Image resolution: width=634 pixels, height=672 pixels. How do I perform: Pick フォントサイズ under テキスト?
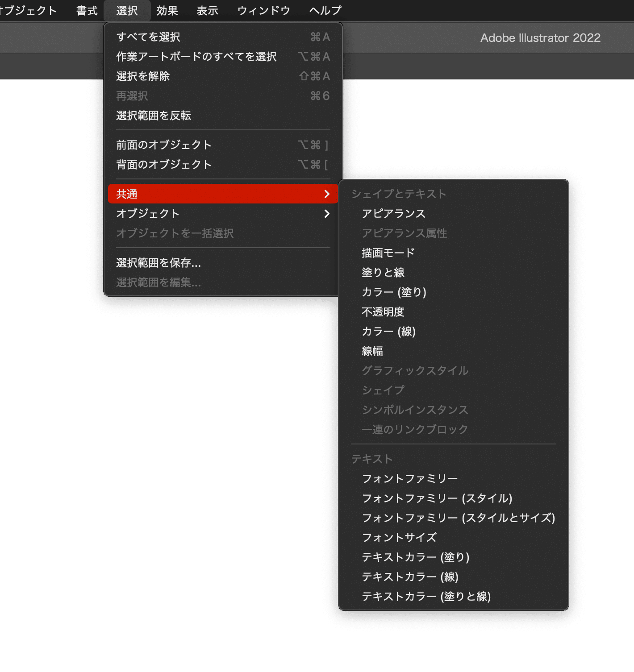454,538
